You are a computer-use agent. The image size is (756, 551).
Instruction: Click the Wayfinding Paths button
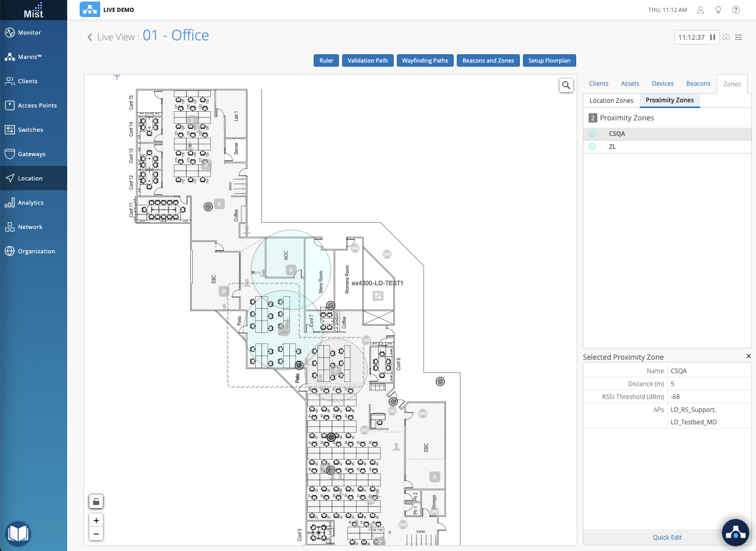point(425,60)
